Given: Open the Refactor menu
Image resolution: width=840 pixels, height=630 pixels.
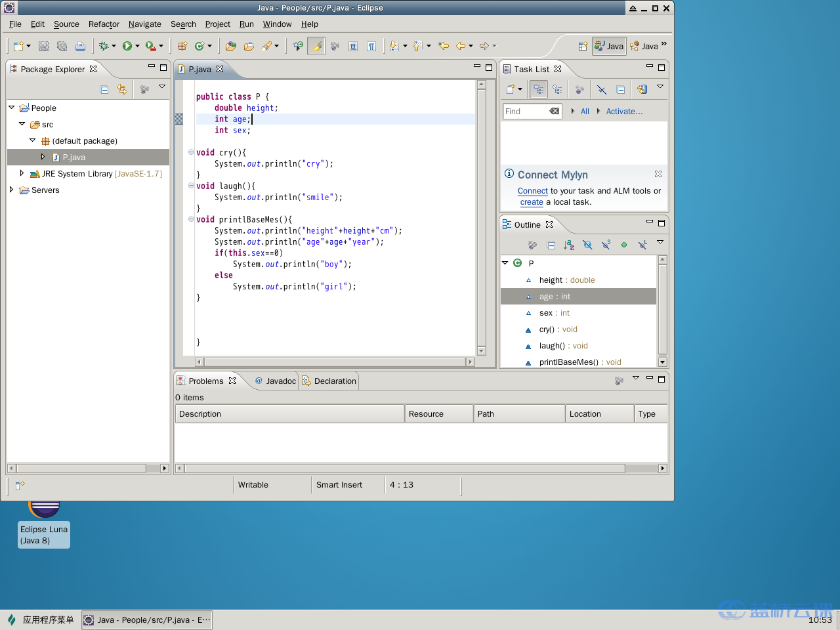Looking at the screenshot, I should tap(104, 24).
